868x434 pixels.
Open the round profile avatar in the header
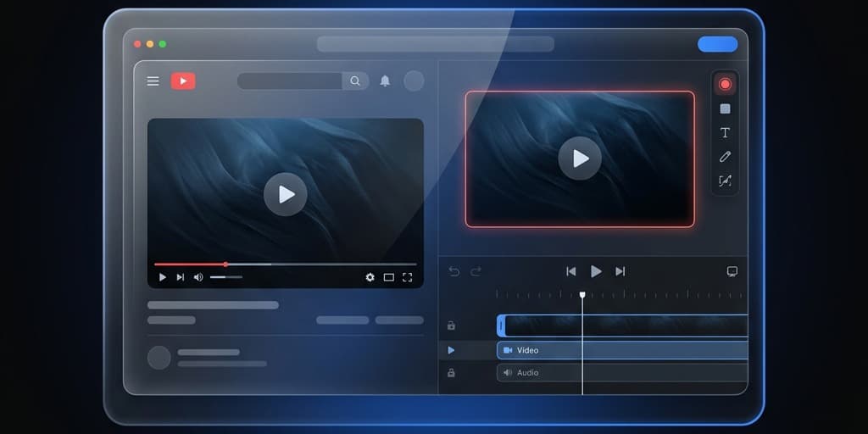(414, 81)
